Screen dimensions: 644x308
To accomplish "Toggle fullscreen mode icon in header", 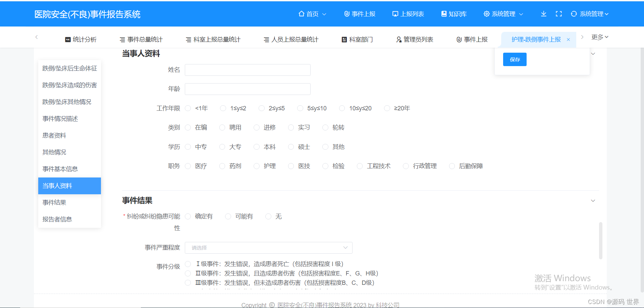I will coord(559,14).
